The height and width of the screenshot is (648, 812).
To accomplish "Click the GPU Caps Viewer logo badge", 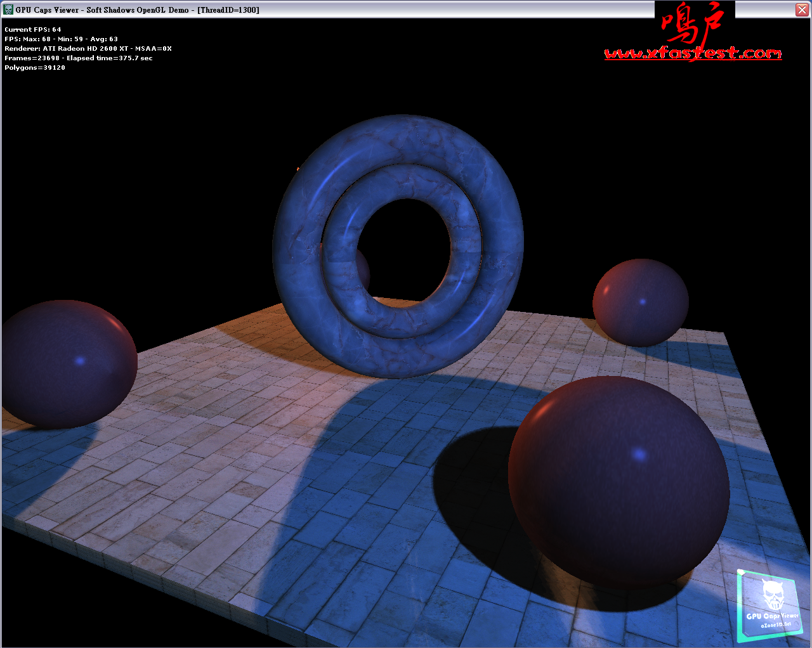I will click(771, 606).
